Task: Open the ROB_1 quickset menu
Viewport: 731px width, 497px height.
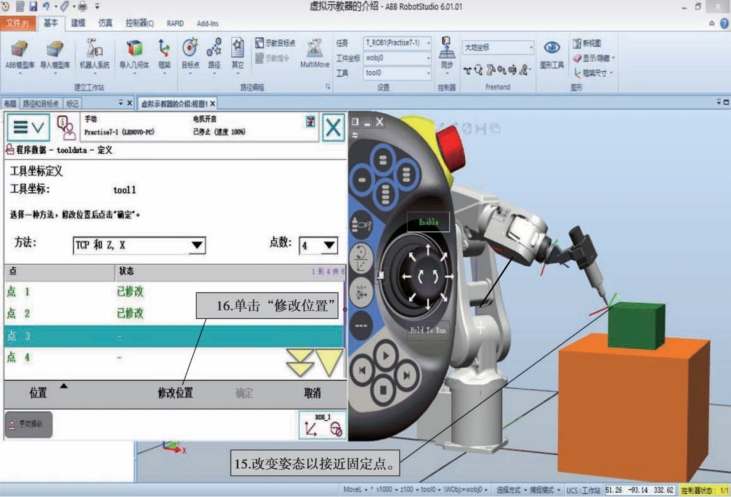Action: coord(323,425)
